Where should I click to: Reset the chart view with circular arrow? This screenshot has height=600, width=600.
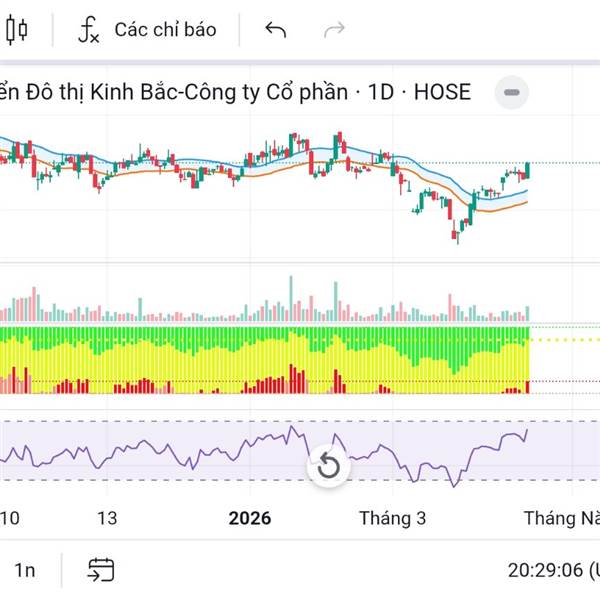pyautogui.click(x=329, y=466)
